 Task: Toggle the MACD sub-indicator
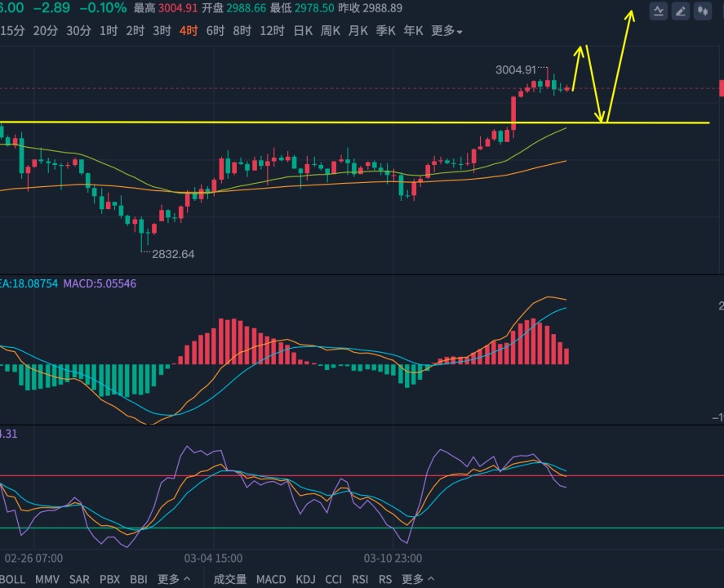(271, 579)
